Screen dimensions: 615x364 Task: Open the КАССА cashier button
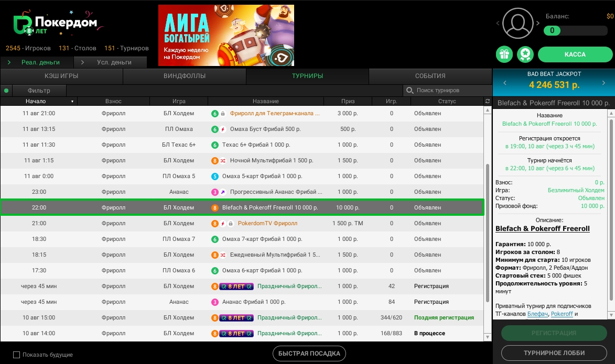pyautogui.click(x=575, y=54)
